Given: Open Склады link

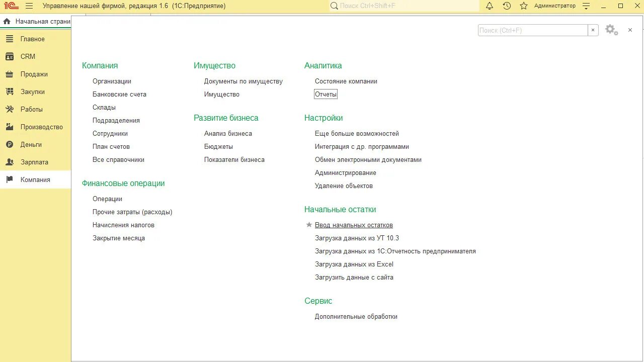Looking at the screenshot, I should coord(104,107).
